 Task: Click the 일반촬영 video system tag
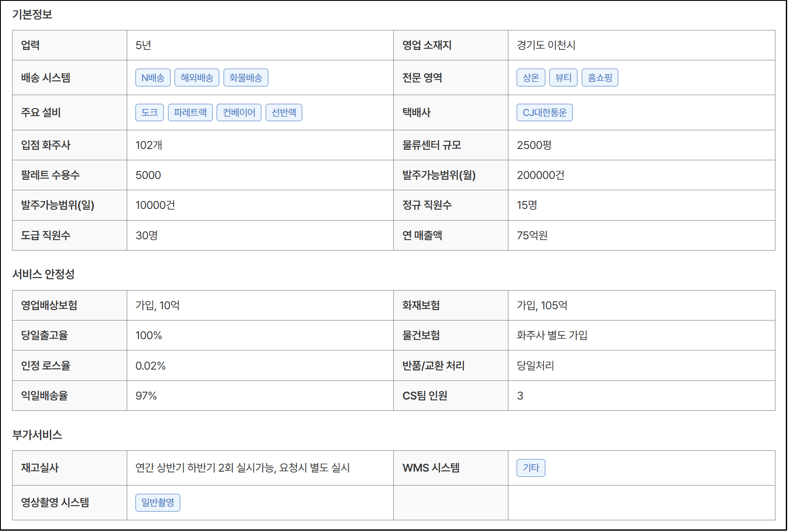[158, 502]
